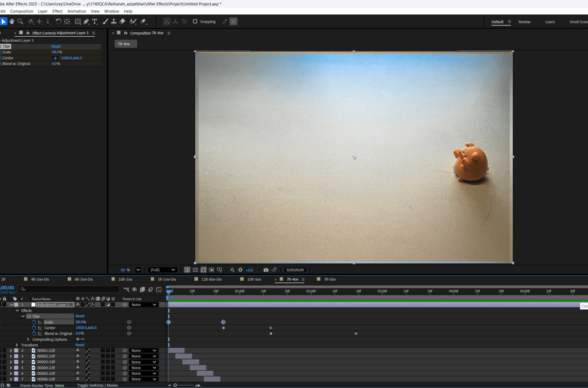The image size is (588, 388).
Task: Open the Layer menu
Action: pyautogui.click(x=42, y=11)
